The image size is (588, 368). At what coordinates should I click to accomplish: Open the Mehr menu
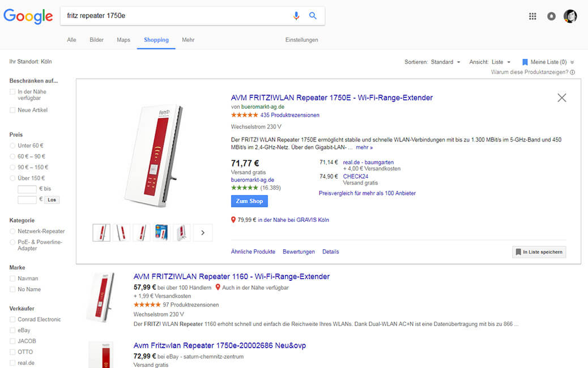coord(188,40)
